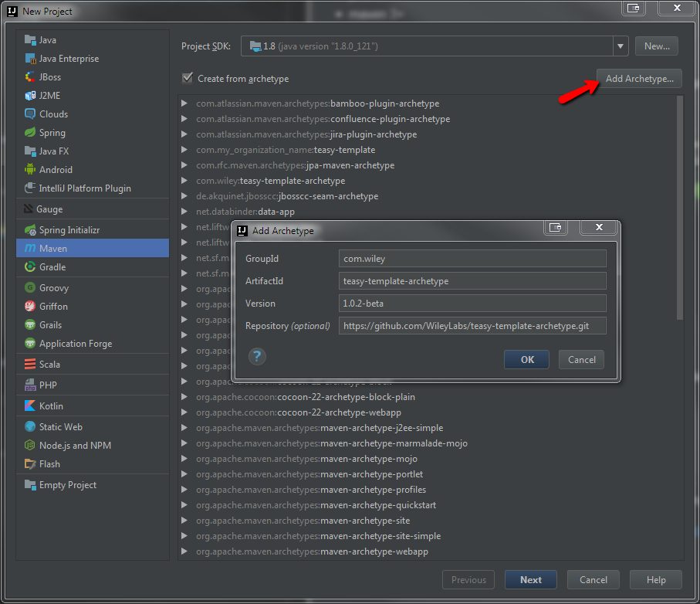Expand com.wiley teasy-template-archetype entry
Image resolution: width=700 pixels, height=604 pixels.
click(x=184, y=181)
